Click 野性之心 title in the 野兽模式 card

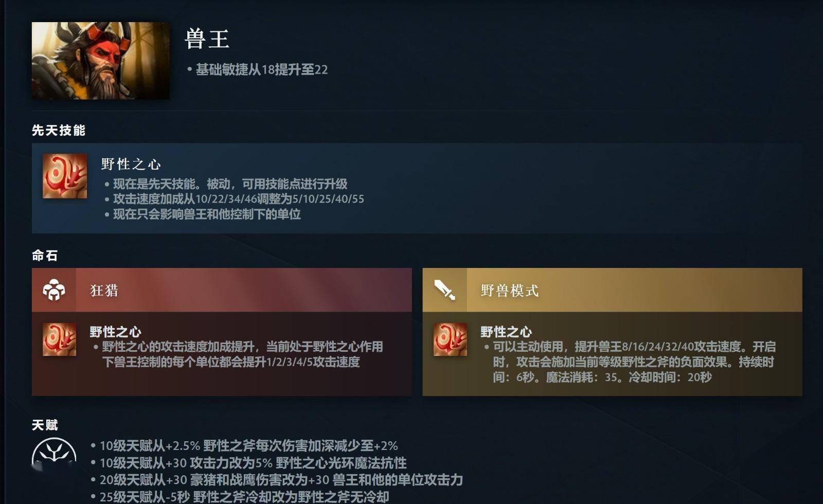coord(506,332)
